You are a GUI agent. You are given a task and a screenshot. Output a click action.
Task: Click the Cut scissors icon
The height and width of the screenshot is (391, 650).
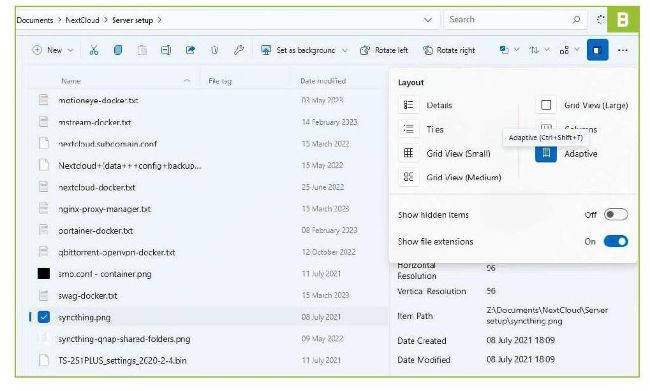click(94, 51)
